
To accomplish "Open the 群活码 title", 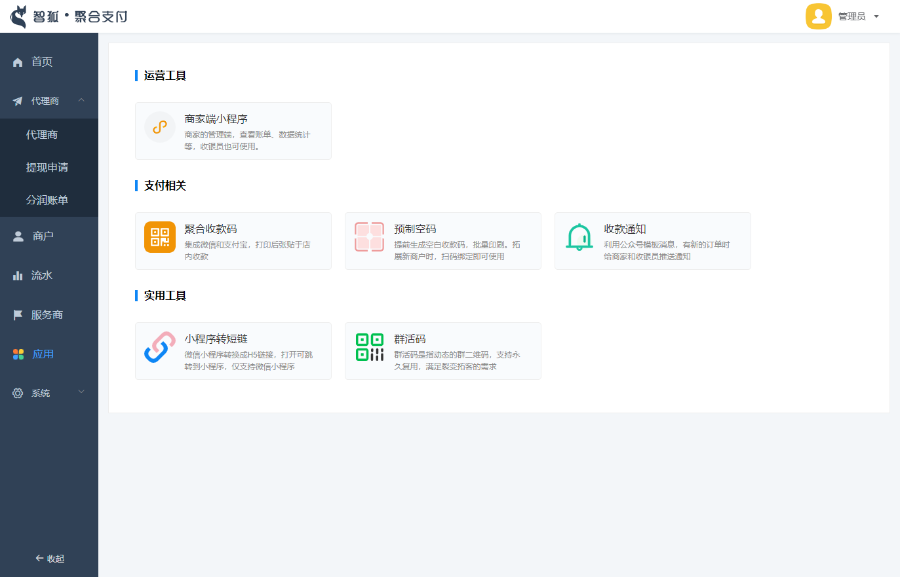I will tap(410, 339).
